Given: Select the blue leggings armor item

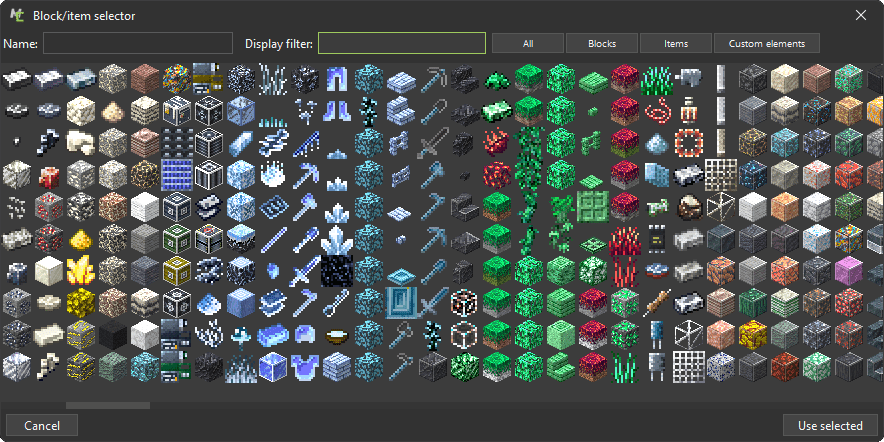Looking at the screenshot, I should (x=337, y=78).
